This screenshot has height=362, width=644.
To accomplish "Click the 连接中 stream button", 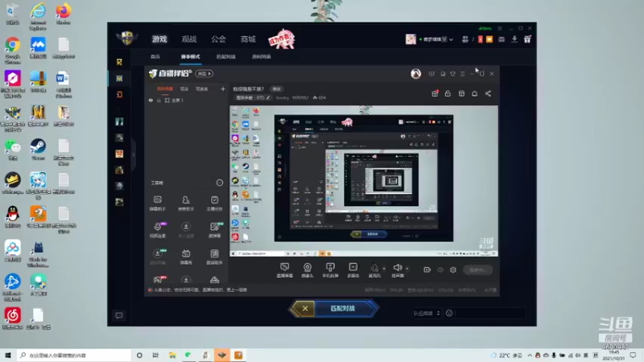I will (x=477, y=269).
